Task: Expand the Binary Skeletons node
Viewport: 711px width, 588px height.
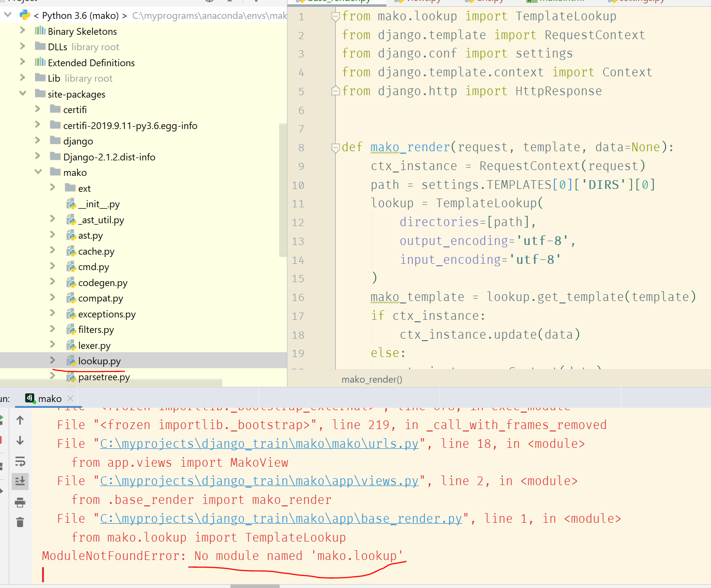Action: pos(22,30)
